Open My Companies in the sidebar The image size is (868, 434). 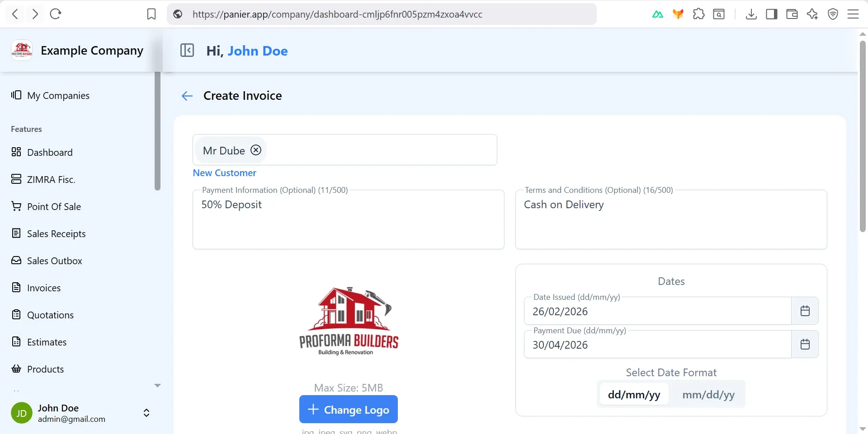click(x=50, y=95)
